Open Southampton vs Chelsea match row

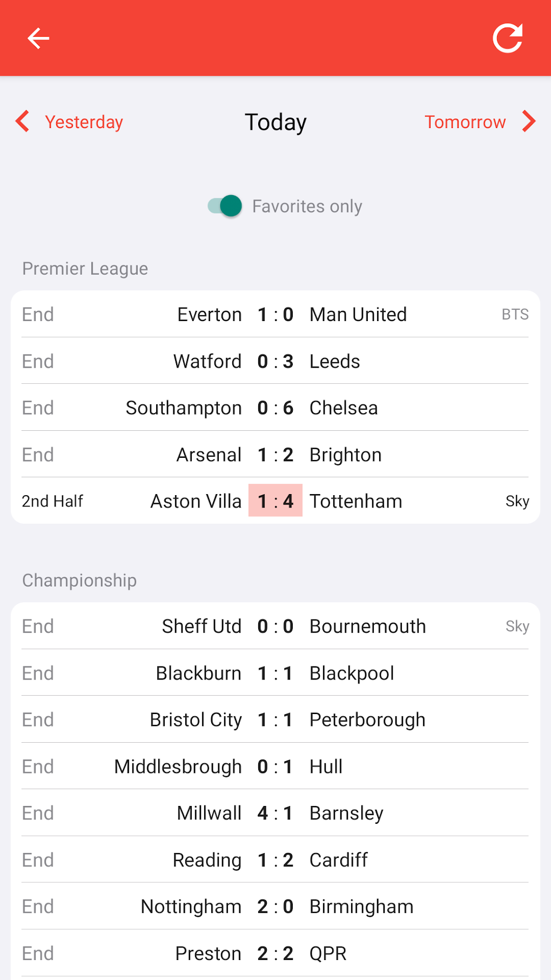(275, 408)
